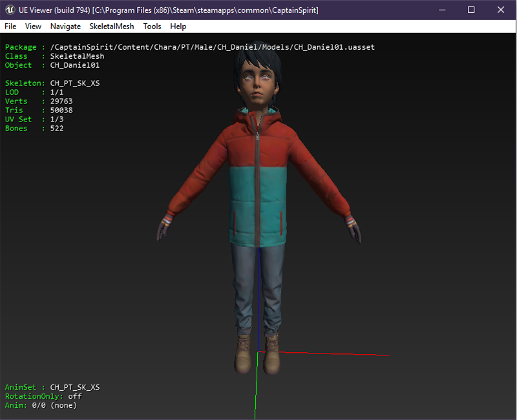Open the Help menu
Image resolution: width=517 pixels, height=420 pixels.
tap(178, 26)
